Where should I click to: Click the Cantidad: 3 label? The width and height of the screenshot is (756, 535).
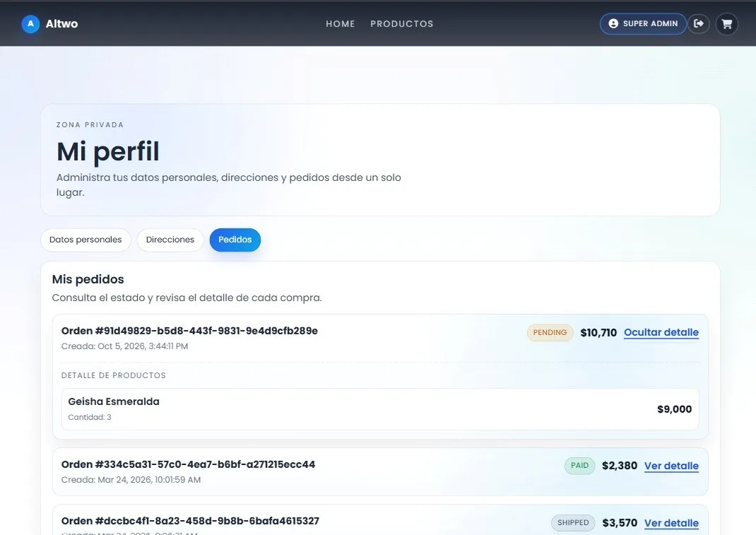90,417
